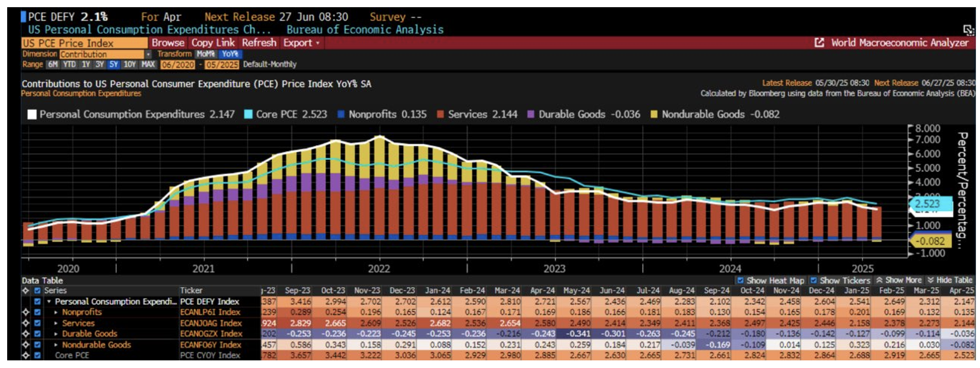
Task: Open the Dimension Contribution dropdown
Action: (x=148, y=54)
